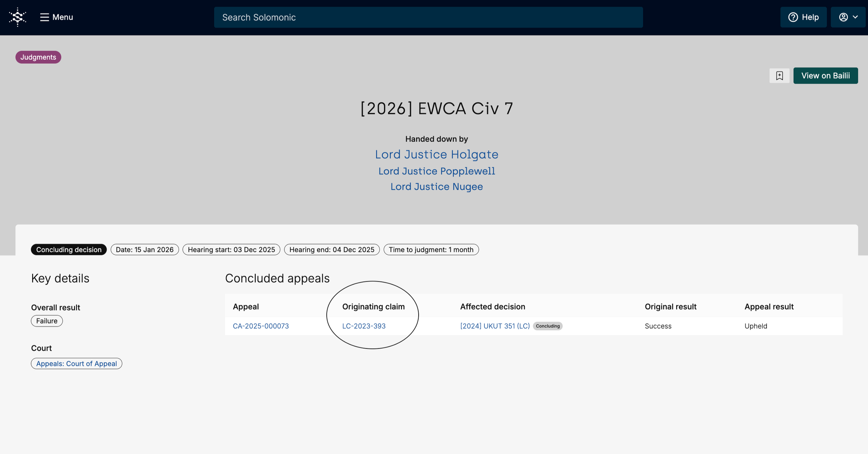Open Lord Justice Popplewell profile
The image size is (868, 454).
point(436,171)
